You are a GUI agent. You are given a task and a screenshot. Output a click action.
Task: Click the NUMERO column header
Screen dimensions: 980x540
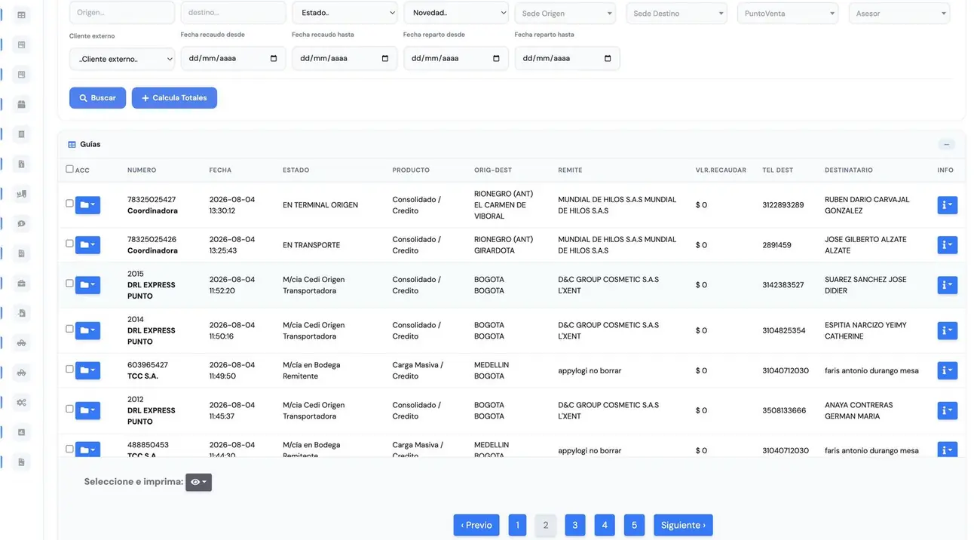pos(142,170)
